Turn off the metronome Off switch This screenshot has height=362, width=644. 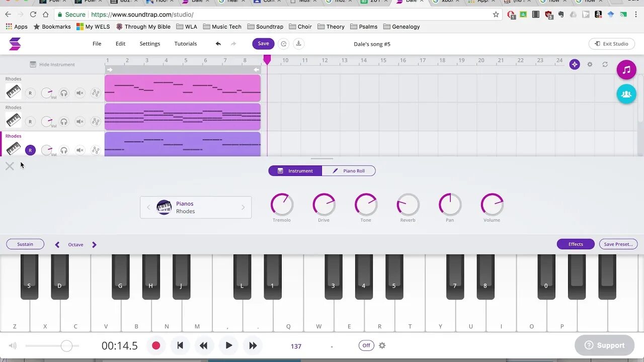pos(366,345)
